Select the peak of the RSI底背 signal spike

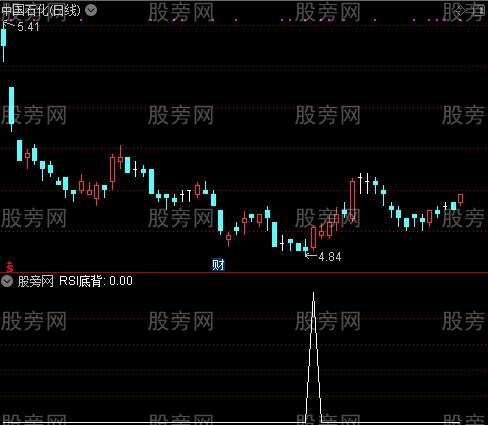click(313, 293)
